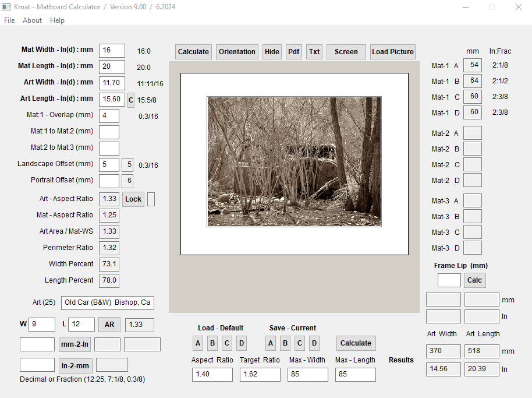
Task: Click the Screen button
Action: [x=346, y=52]
